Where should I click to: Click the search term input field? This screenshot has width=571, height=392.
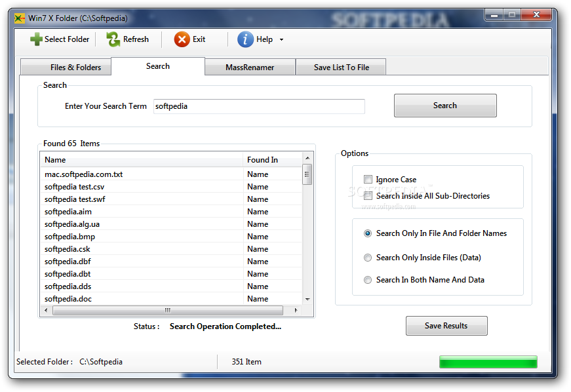pyautogui.click(x=259, y=106)
